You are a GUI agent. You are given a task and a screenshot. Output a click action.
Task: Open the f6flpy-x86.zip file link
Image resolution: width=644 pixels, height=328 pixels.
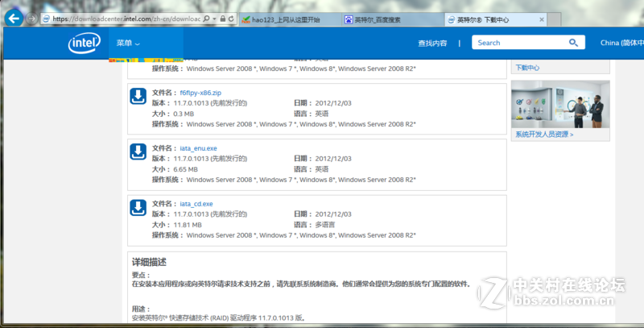200,93
